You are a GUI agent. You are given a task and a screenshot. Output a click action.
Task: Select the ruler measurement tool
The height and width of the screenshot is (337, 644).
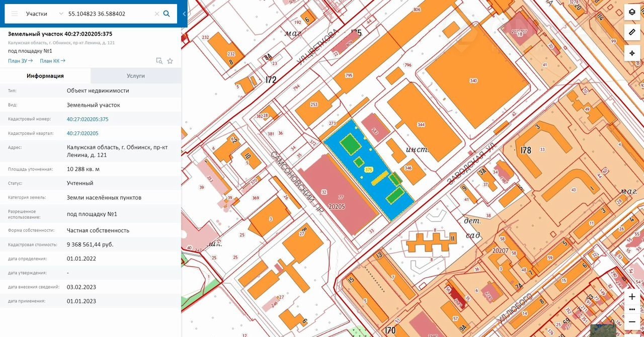pyautogui.click(x=632, y=32)
